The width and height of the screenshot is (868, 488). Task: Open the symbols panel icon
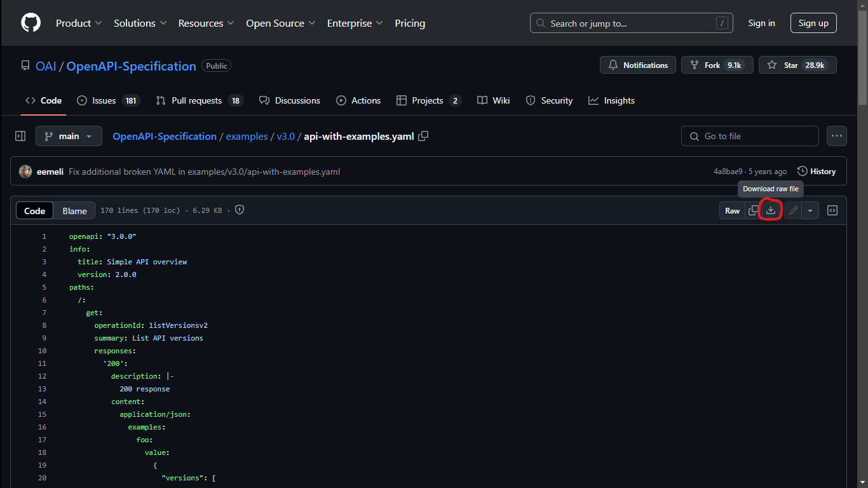click(x=832, y=210)
